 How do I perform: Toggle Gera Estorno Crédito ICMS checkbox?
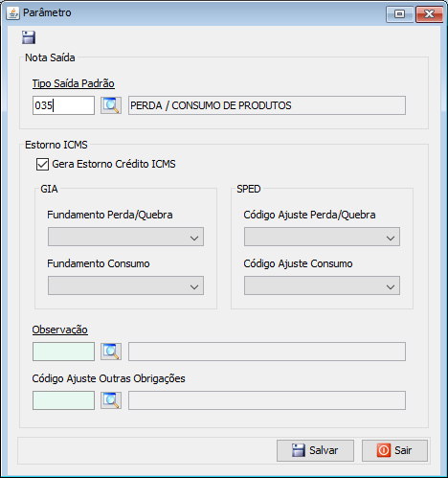coord(42,164)
